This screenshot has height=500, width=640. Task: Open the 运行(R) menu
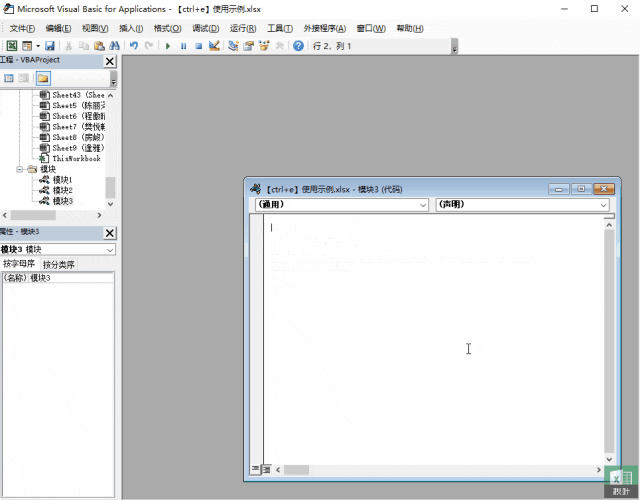click(243, 29)
